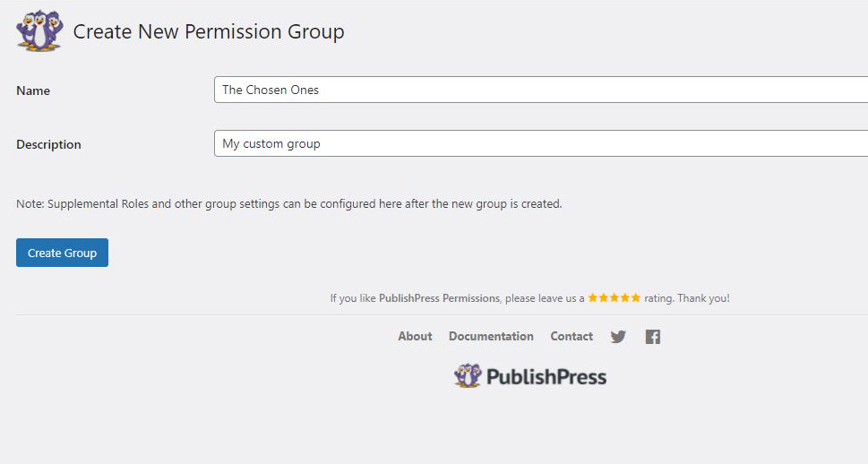This screenshot has height=464, width=868.
Task: Open the Documentation footer link
Action: coord(491,336)
